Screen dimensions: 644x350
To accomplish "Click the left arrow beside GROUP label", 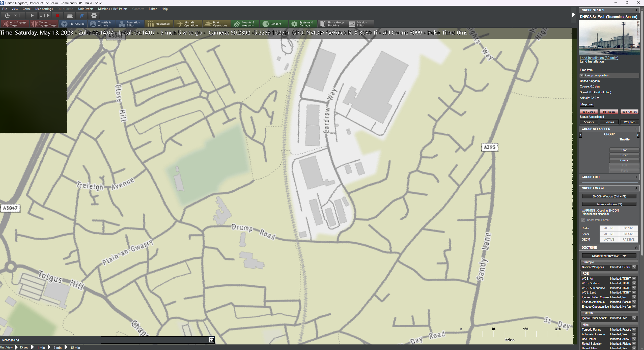I will [580, 135].
